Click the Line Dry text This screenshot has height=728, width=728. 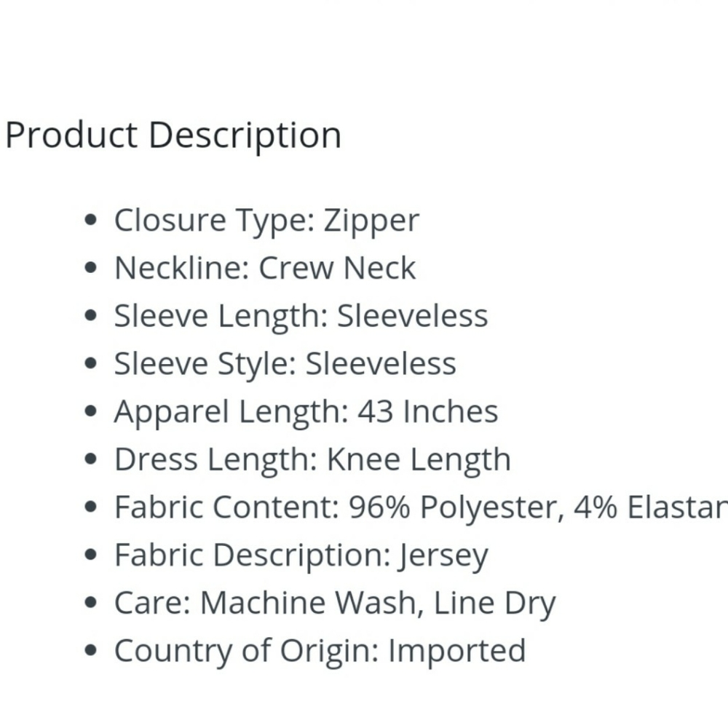pos(495,604)
